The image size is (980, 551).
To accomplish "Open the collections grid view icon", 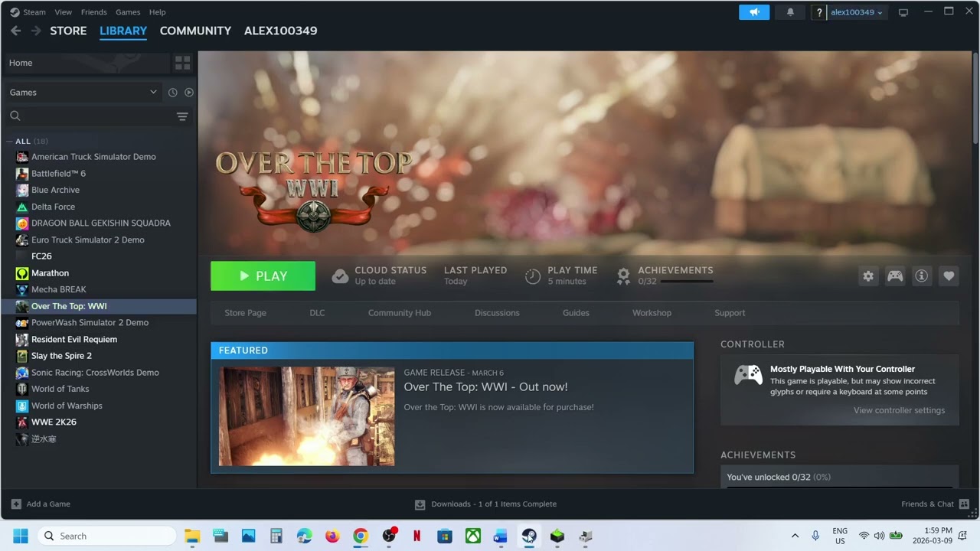I will point(182,63).
